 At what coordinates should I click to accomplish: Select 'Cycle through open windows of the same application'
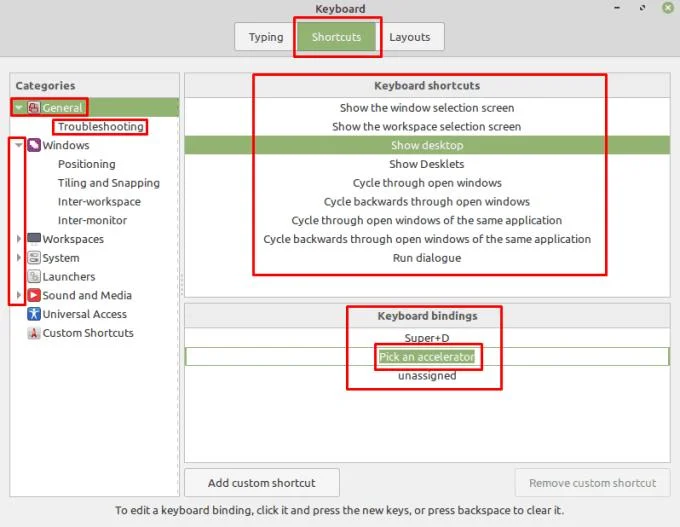(427, 220)
